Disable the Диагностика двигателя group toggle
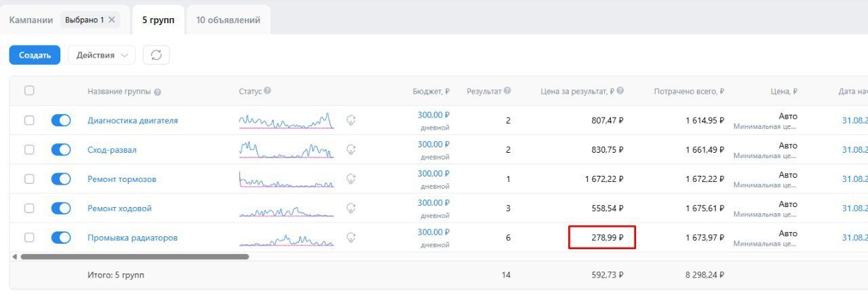Screen dimensions: 868x298 [61, 120]
